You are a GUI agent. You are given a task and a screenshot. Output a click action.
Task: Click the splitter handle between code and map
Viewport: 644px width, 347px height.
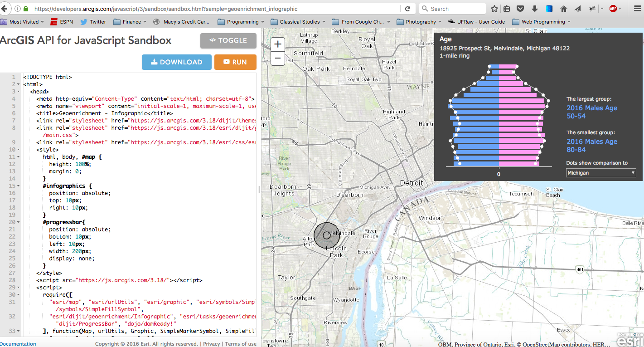[259, 189]
